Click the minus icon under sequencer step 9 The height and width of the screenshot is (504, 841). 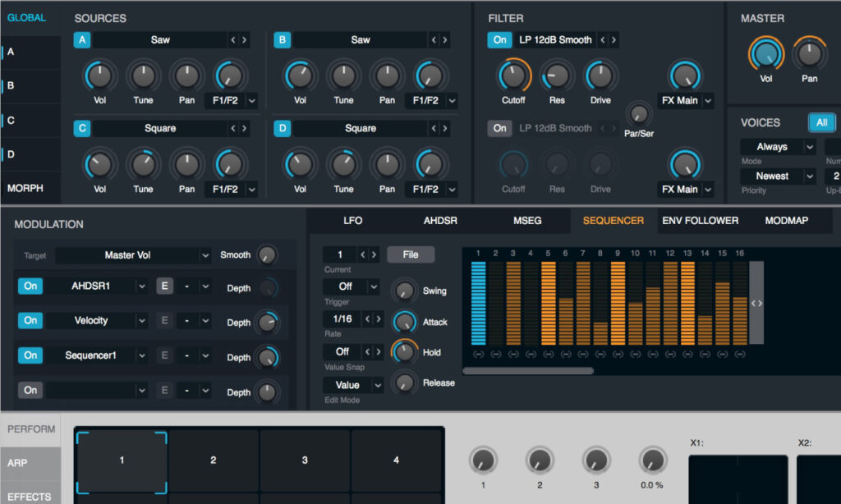pos(618,354)
